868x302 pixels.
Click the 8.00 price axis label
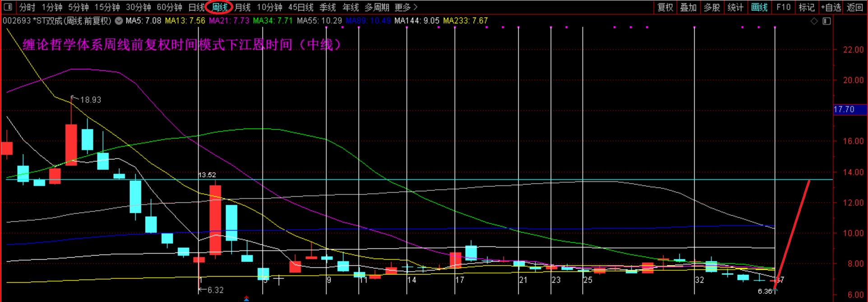(855, 264)
